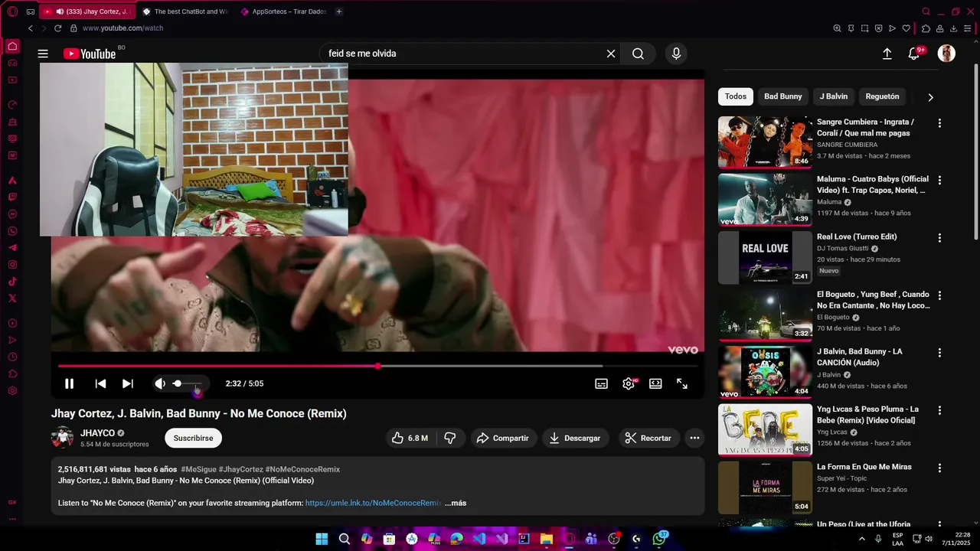Clear the search box with the X
980x551 pixels.
pos(611,54)
